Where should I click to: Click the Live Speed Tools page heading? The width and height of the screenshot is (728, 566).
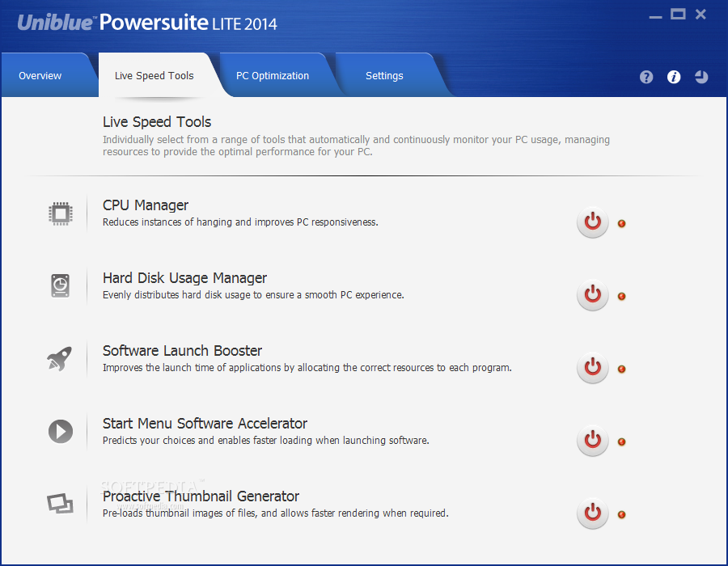click(156, 122)
